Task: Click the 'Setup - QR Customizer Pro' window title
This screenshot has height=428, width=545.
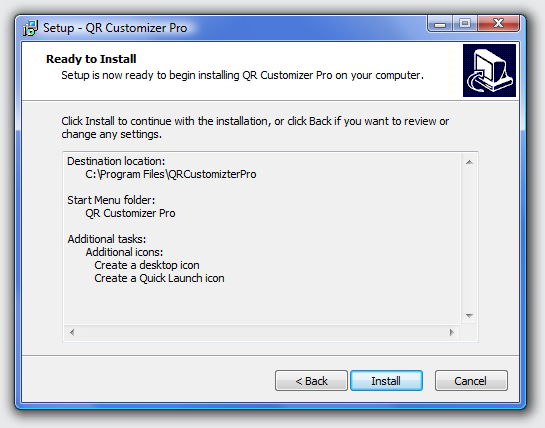Action: (x=115, y=28)
